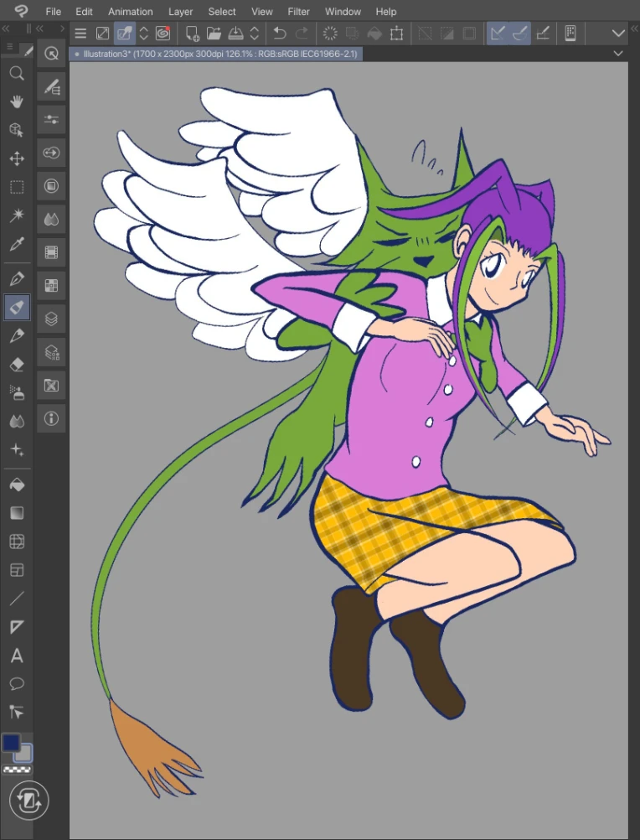Open the Sub Tool palette
Viewport: 640px width, 840px height.
tap(51, 86)
